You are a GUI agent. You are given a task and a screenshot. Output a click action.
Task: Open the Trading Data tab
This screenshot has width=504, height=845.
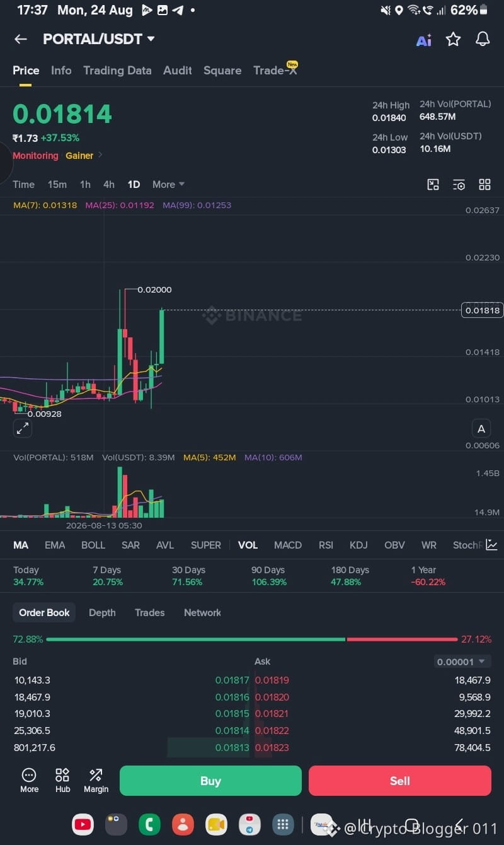117,71
